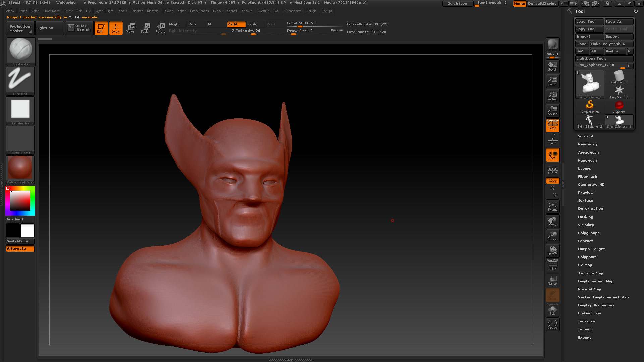Click the BPR render icon

[x=552, y=44]
